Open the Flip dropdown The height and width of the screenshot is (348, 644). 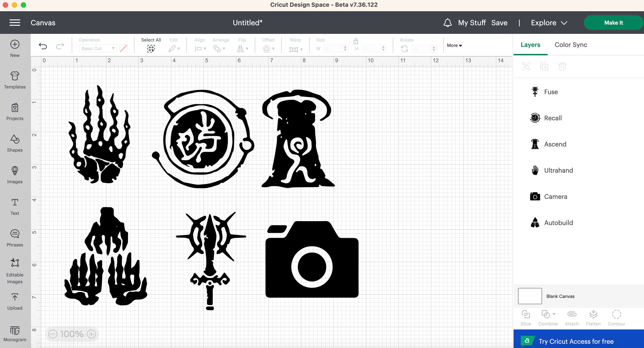(243, 49)
